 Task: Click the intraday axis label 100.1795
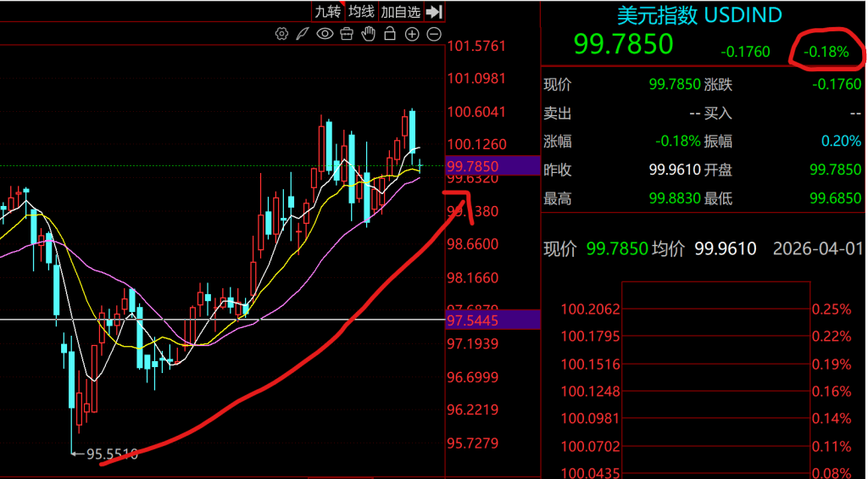(591, 337)
